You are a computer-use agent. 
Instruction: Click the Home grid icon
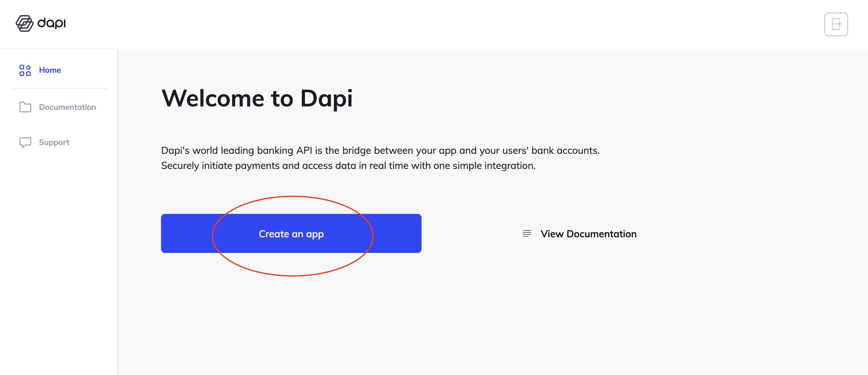click(25, 70)
